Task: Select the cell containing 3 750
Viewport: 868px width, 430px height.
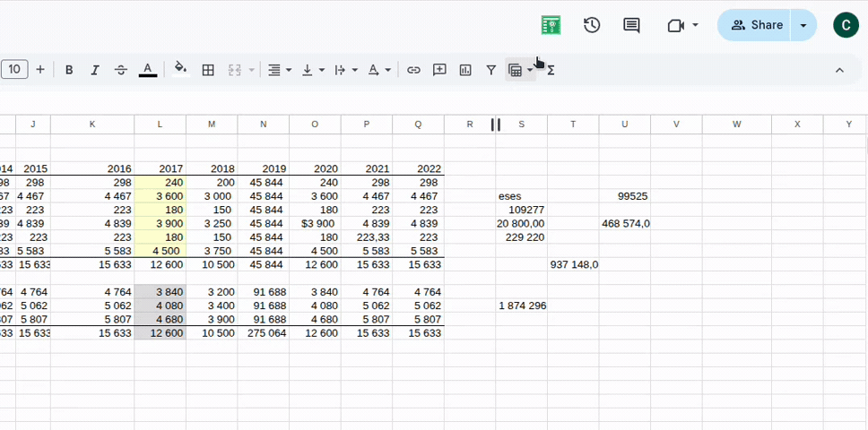Action: [x=212, y=251]
